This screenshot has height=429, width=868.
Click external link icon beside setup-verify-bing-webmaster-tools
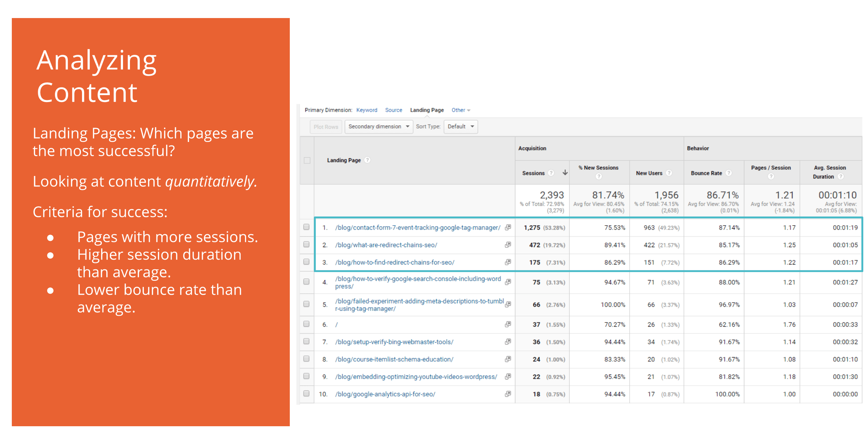[x=508, y=342]
